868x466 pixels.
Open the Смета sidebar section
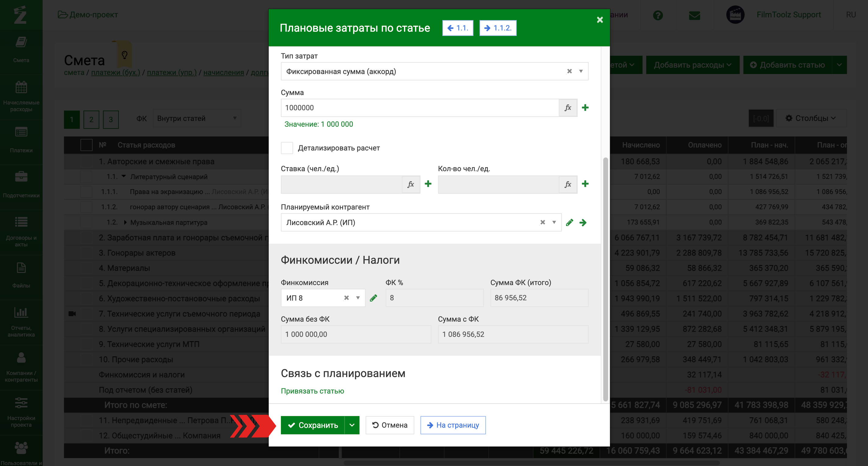coord(21,50)
